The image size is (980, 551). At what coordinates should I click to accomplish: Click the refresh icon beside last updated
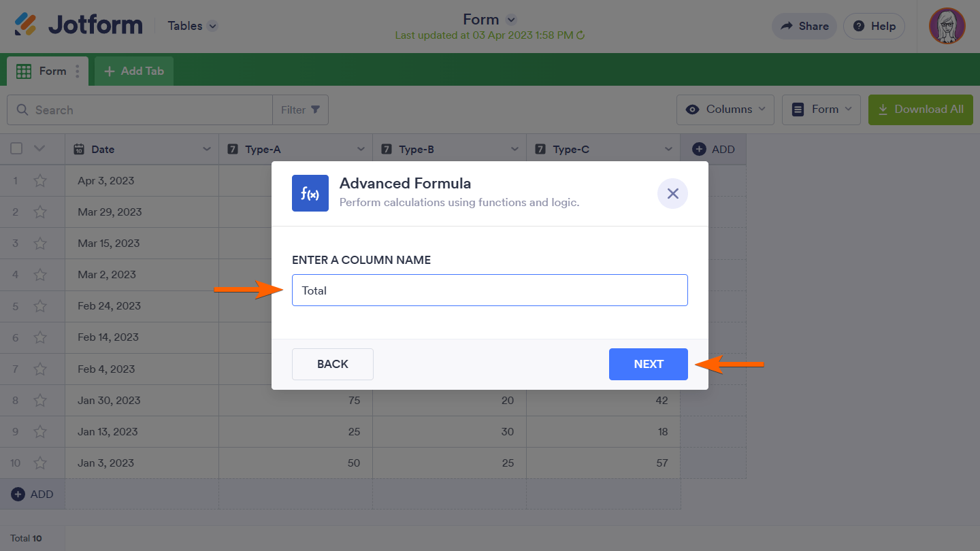[x=581, y=35]
